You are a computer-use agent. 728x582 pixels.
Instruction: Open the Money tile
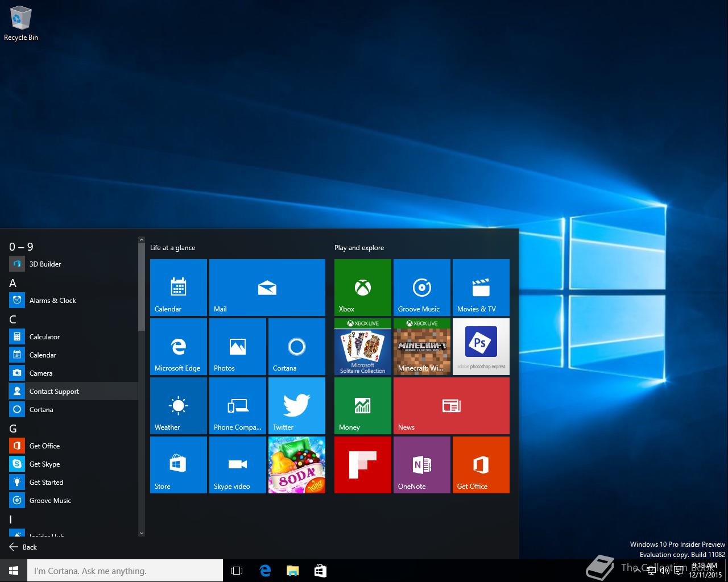click(363, 406)
